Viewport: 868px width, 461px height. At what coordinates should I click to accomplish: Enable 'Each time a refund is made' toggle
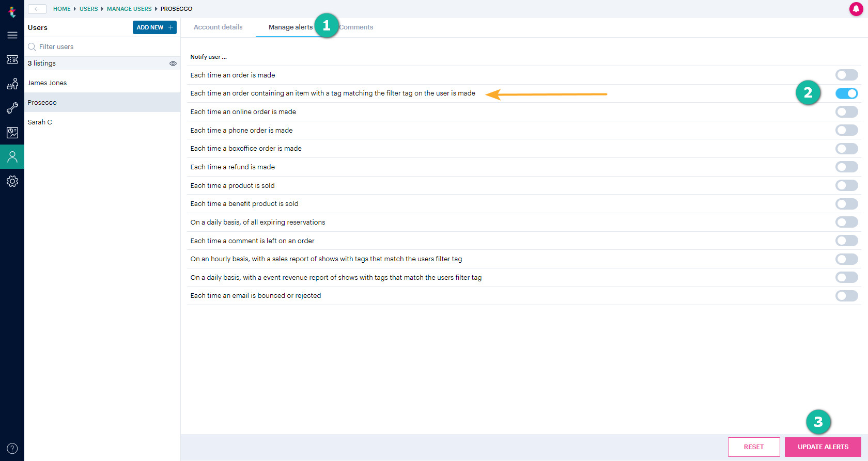point(846,167)
